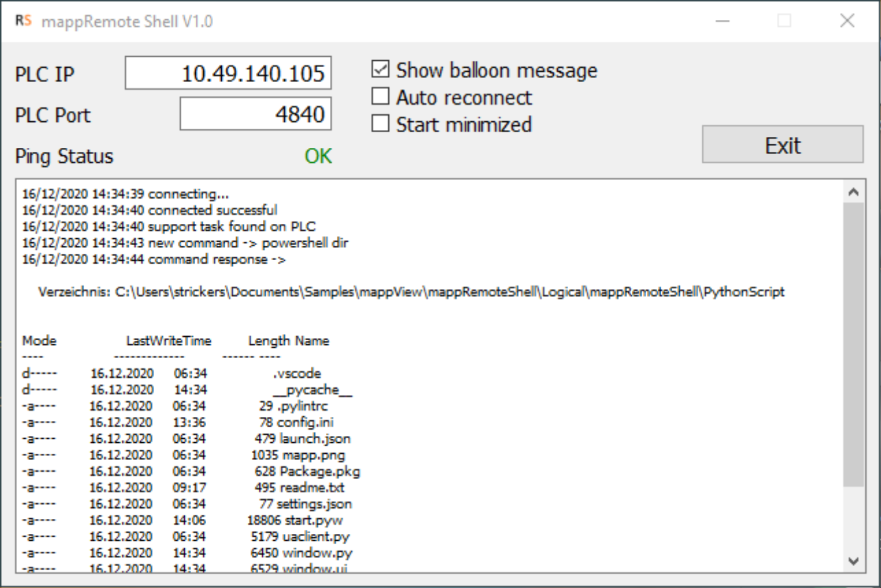Disable the Show balloon message checkbox

tap(380, 70)
